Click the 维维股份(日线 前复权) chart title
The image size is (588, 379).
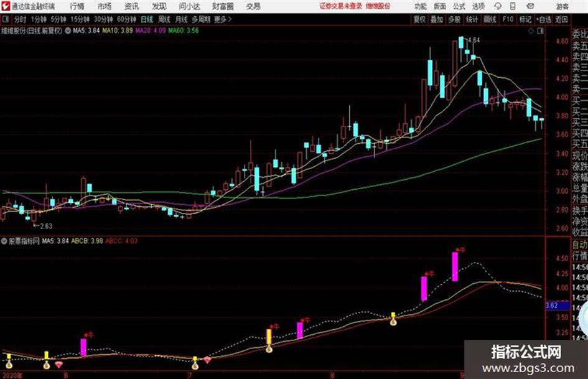32,30
